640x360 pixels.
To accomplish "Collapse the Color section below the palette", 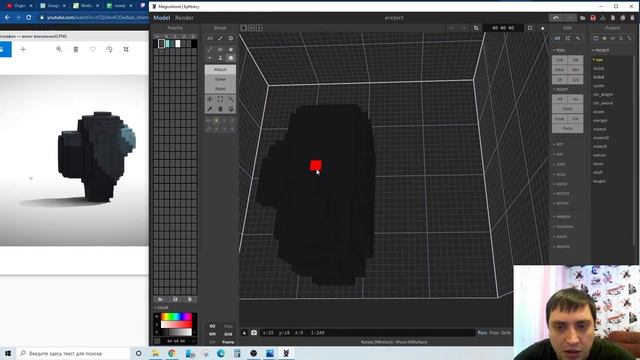I will coord(161,307).
